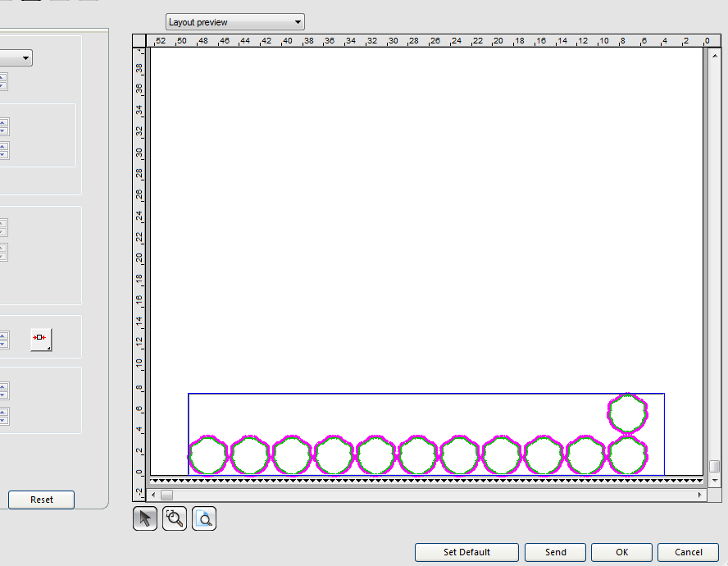Click the Set Default button

tap(466, 552)
